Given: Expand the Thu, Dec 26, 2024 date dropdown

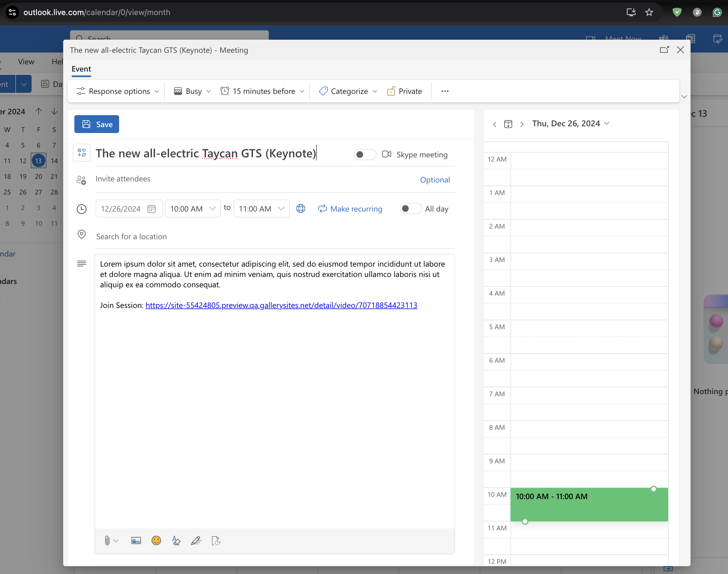Looking at the screenshot, I should [x=571, y=124].
